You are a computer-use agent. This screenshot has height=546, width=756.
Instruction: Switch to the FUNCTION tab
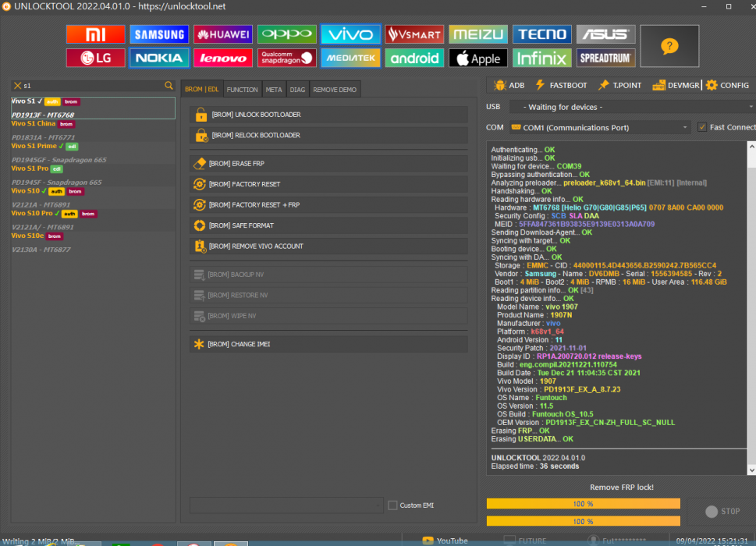click(242, 90)
